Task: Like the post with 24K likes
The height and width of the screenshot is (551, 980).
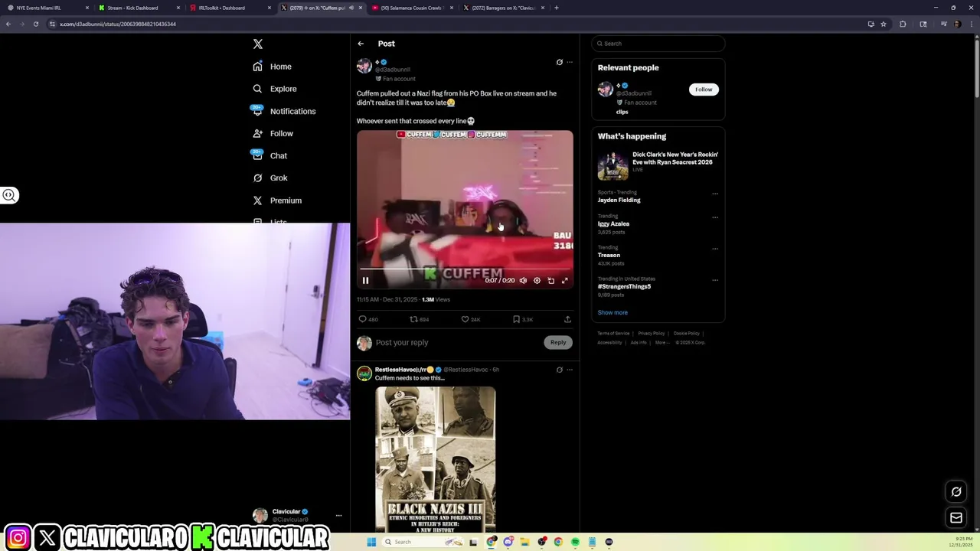Action: 470,319
